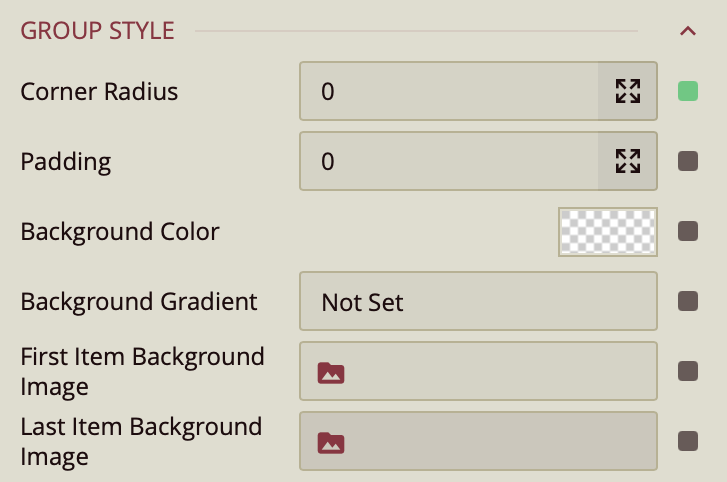The image size is (727, 482).
Task: Click Last Item Background Image picker icon
Action: pyautogui.click(x=331, y=441)
